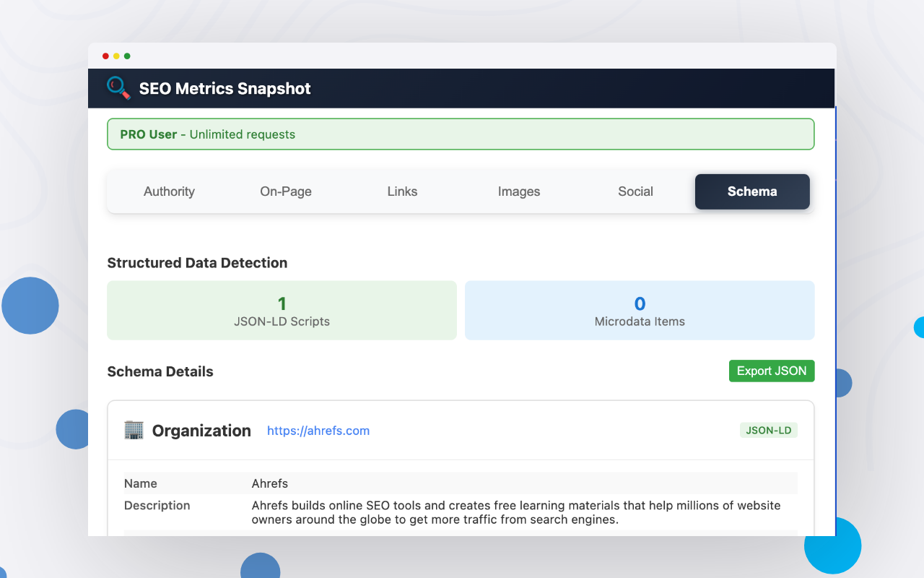Click the magnifying glass logo icon

tap(118, 87)
